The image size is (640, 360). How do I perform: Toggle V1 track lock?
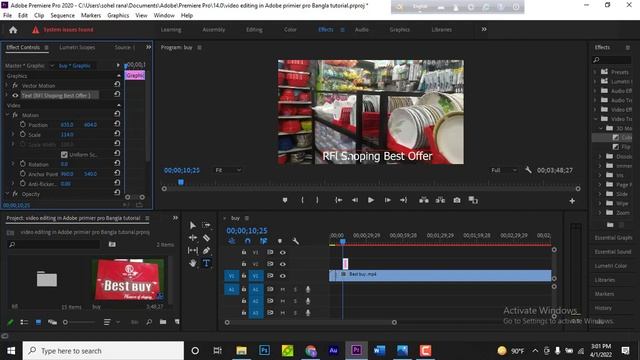point(244,276)
